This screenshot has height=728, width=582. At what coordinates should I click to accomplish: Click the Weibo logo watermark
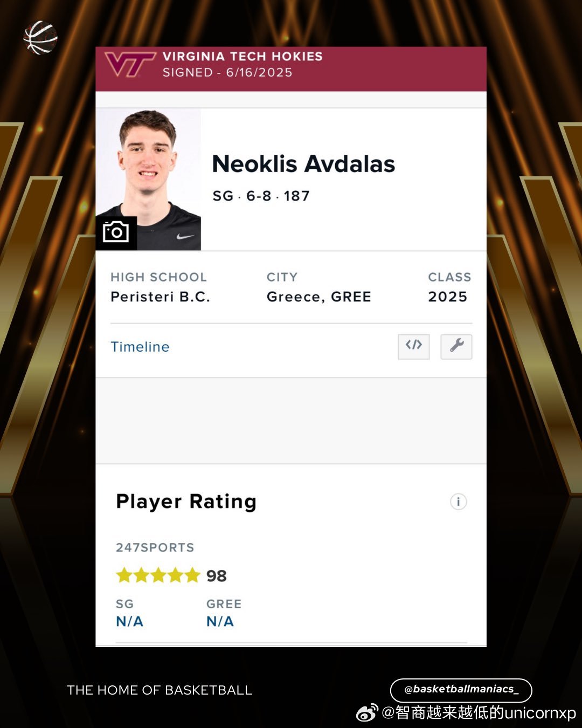click(x=367, y=713)
